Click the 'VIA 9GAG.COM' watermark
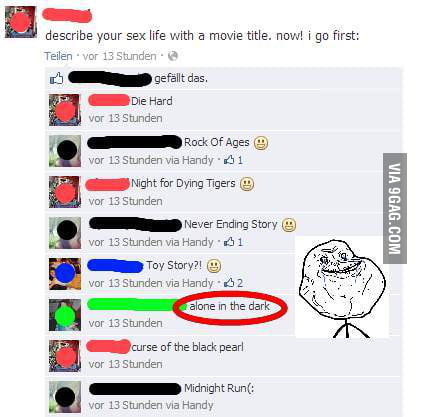The height and width of the screenshot is (417, 423). [395, 208]
